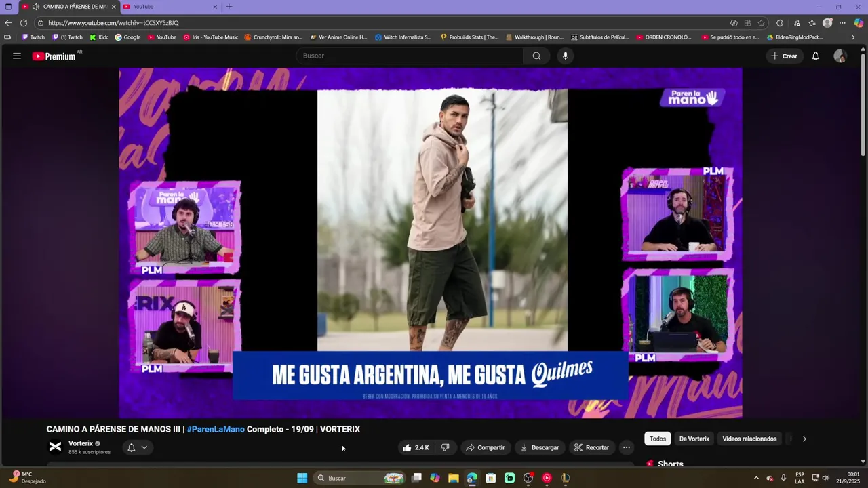This screenshot has height=488, width=868.
Task: Open Copilot icon in browser toolbar
Action: tap(859, 22)
